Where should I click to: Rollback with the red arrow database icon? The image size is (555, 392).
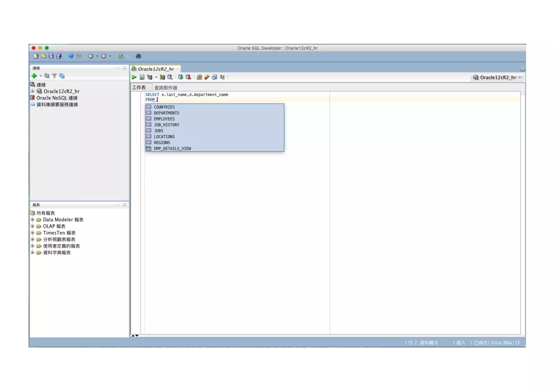(x=188, y=77)
